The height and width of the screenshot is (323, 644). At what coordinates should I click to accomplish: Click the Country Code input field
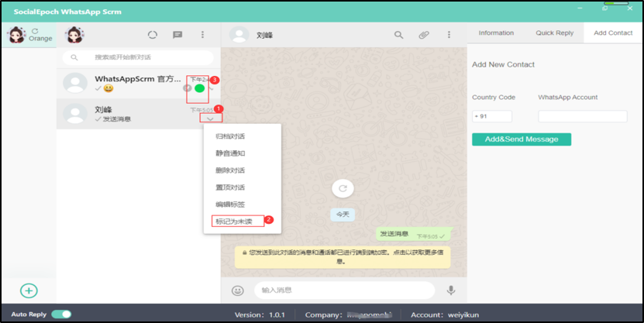point(492,116)
